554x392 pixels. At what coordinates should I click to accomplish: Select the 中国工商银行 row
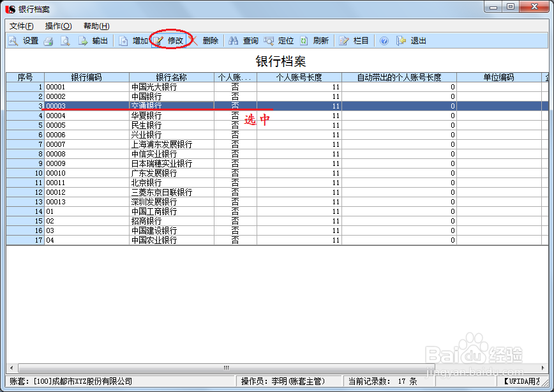tap(278, 211)
